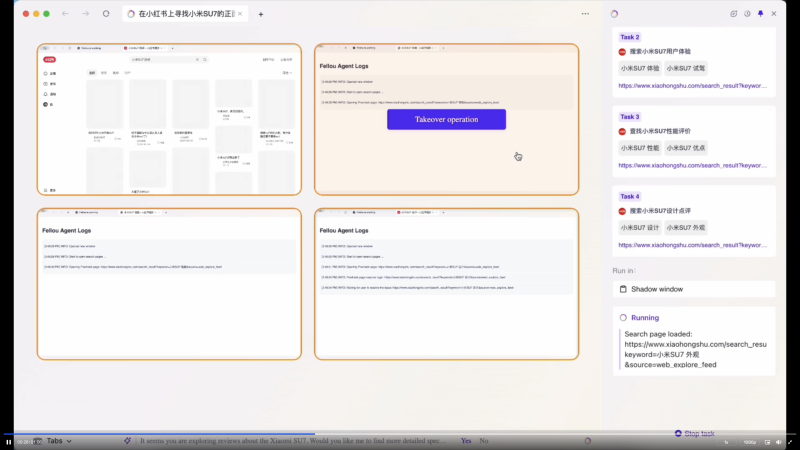
Task: Click the Xiaomi SU7 suggestion prompt text
Action: (293, 441)
